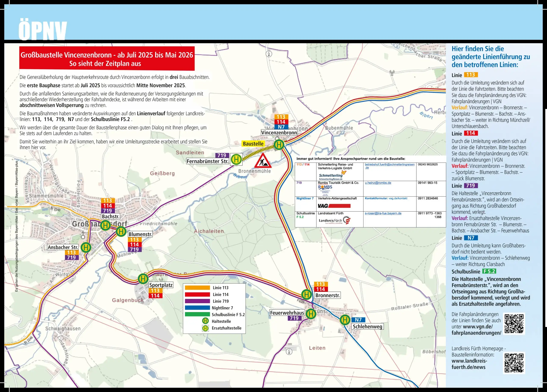
Task: Open the www.landkreis-fuerth.de/news link
Action: [469, 364]
